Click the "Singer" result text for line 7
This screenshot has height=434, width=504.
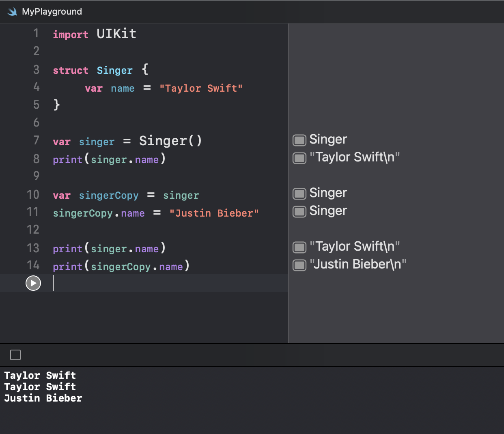coord(328,139)
